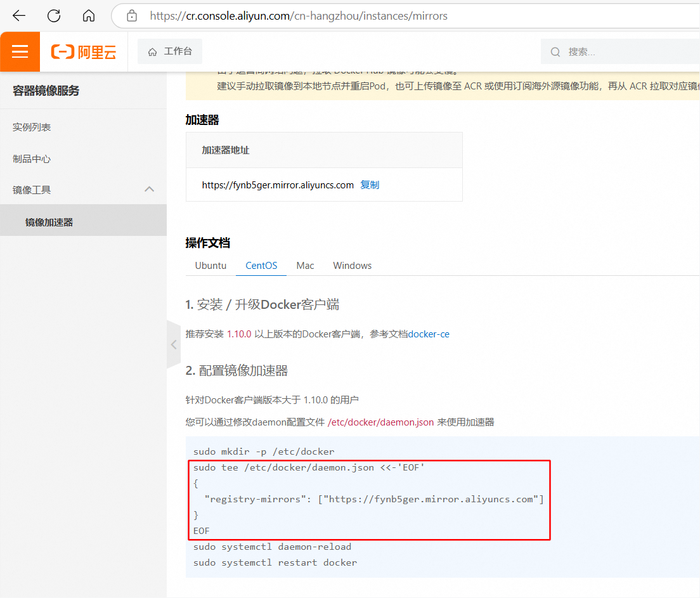Copy accelerator address via 复制 link
The width and height of the screenshot is (700, 598).
(x=370, y=185)
